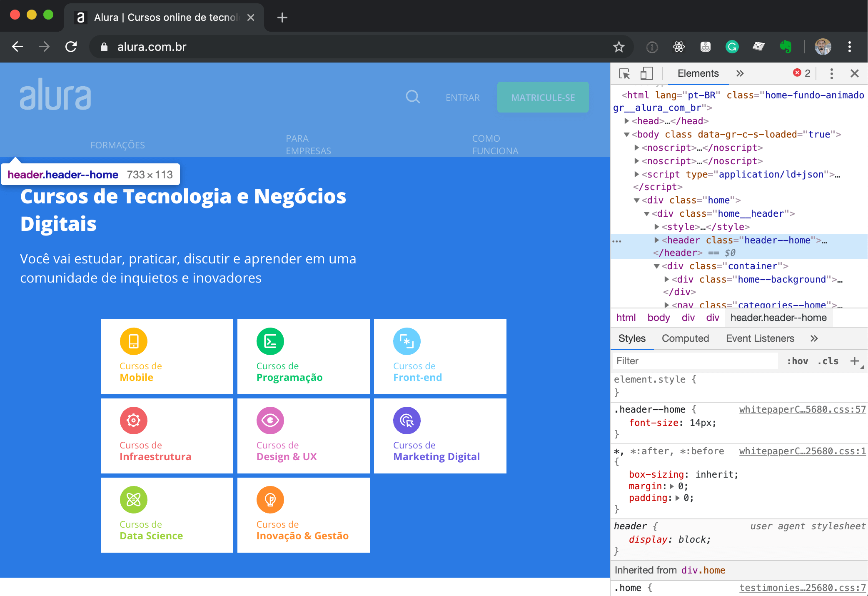
Task: Click the styles Filter input field
Action: click(696, 361)
